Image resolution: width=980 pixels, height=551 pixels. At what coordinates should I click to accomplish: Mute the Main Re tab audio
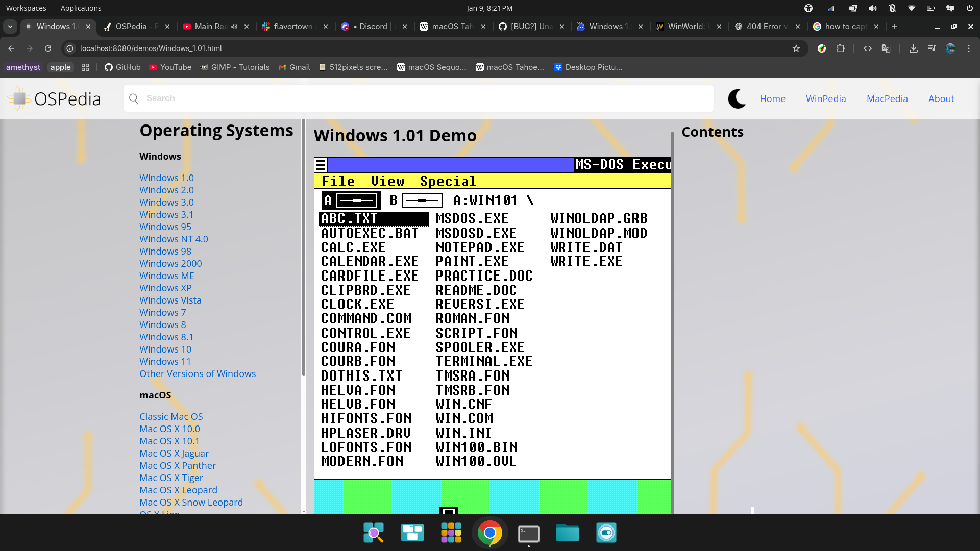point(234,27)
